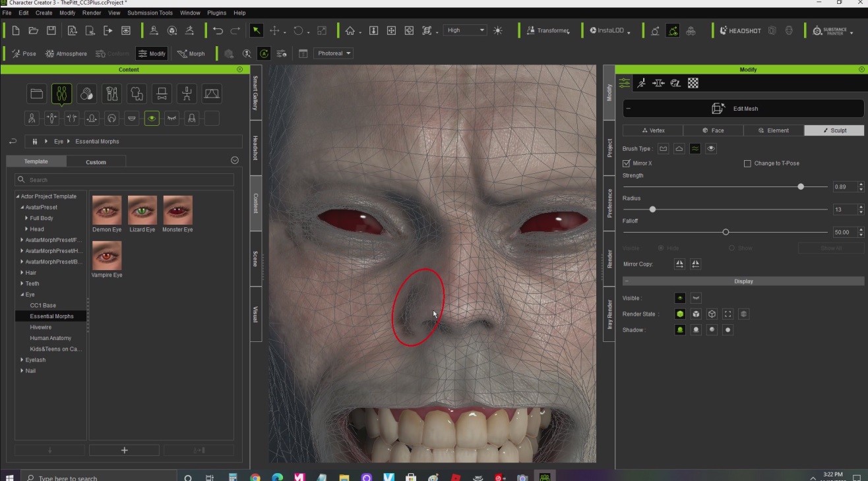This screenshot has height=481, width=868.
Task: Choose the Select arrow tool
Action: point(256,30)
